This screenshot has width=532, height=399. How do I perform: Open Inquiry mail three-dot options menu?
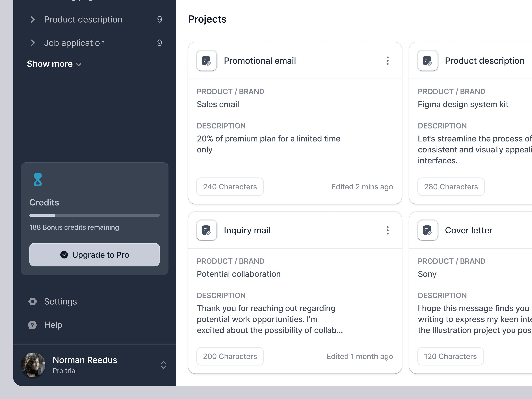(388, 230)
